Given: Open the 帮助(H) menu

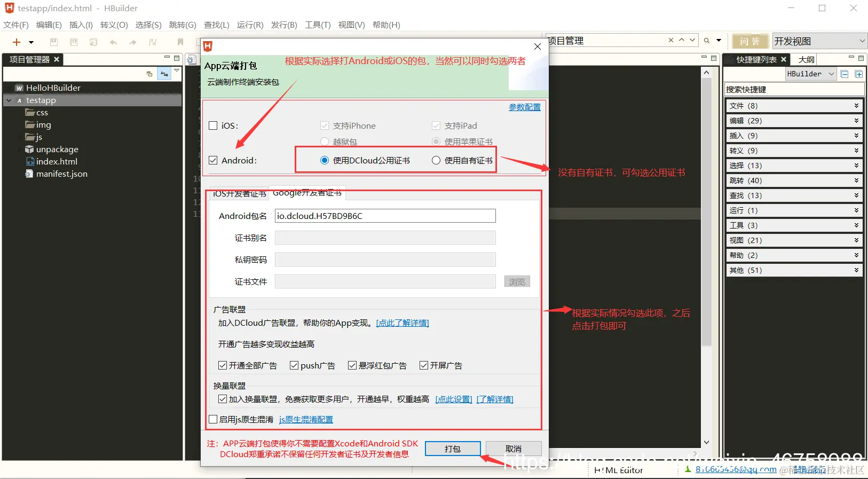Looking at the screenshot, I should [x=386, y=25].
